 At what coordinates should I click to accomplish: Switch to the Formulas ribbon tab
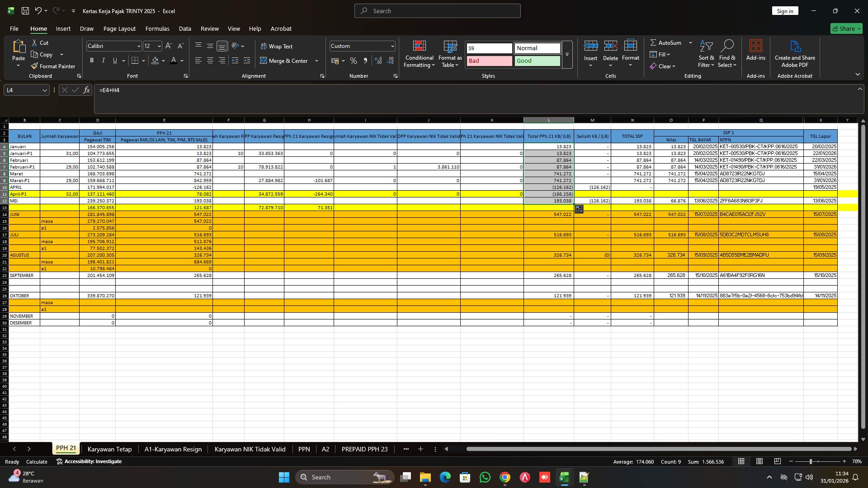pyautogui.click(x=157, y=28)
